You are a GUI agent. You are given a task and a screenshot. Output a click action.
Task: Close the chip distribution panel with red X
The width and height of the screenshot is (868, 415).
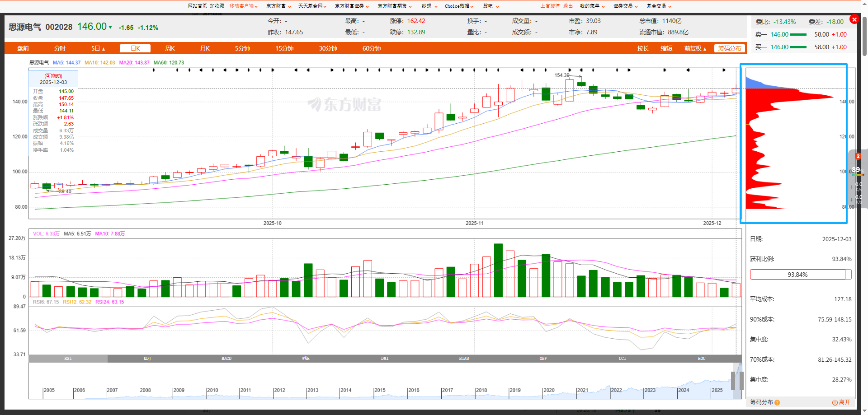click(854, 19)
